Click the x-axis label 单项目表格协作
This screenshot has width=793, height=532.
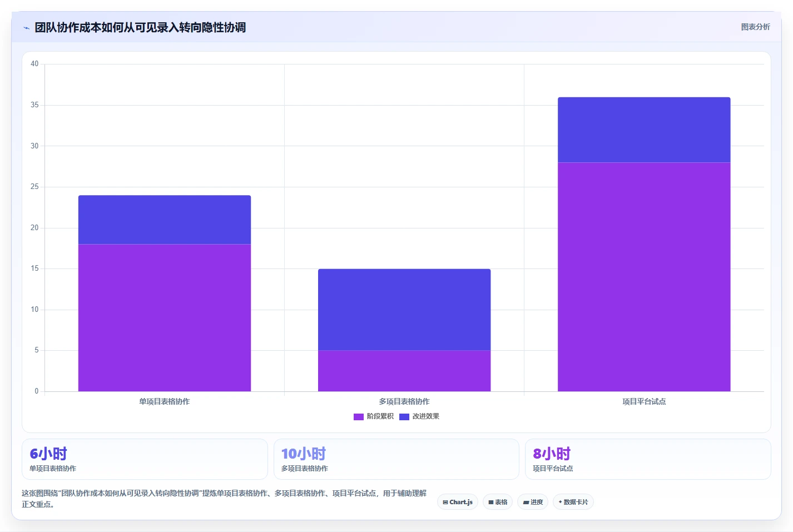pyautogui.click(x=165, y=401)
